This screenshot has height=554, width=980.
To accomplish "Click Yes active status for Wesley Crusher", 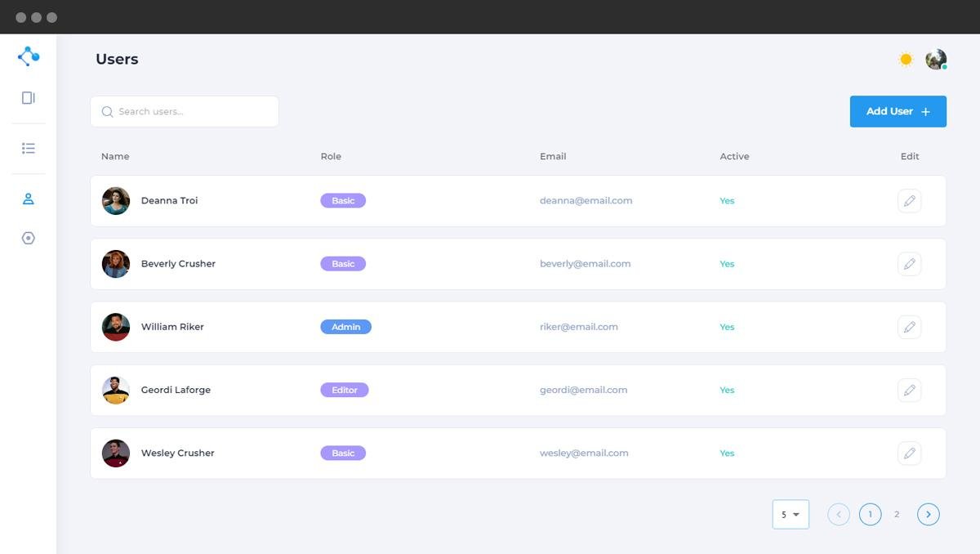I will click(727, 453).
